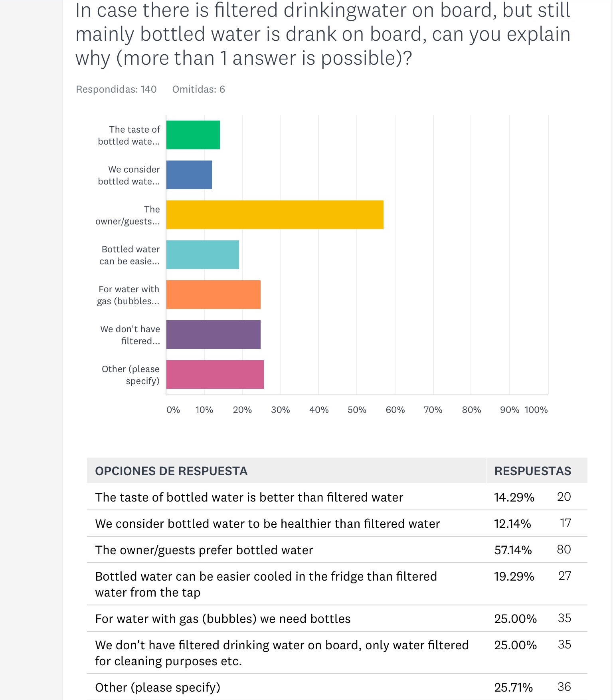Click the green taste of bottled water bar

pos(193,135)
